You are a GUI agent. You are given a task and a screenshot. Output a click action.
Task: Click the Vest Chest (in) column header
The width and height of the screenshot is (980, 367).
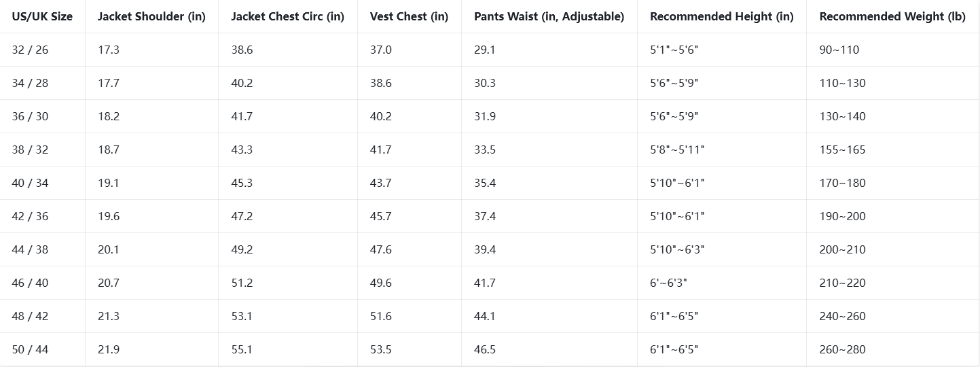(x=409, y=16)
